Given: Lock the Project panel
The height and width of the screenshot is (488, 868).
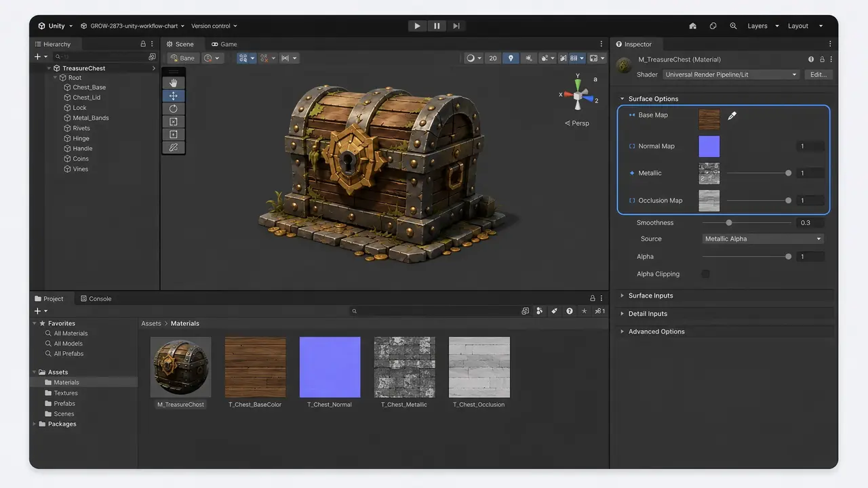Looking at the screenshot, I should (x=592, y=298).
